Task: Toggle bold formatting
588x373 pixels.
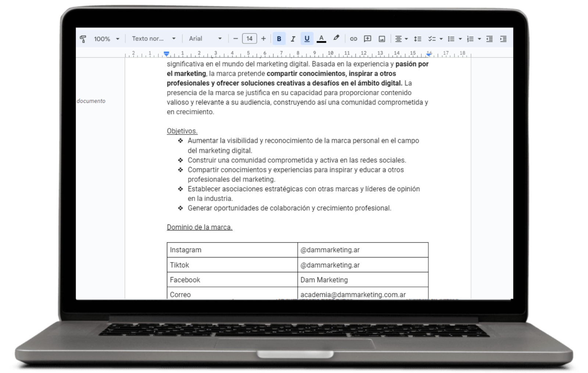Action: 279,39
